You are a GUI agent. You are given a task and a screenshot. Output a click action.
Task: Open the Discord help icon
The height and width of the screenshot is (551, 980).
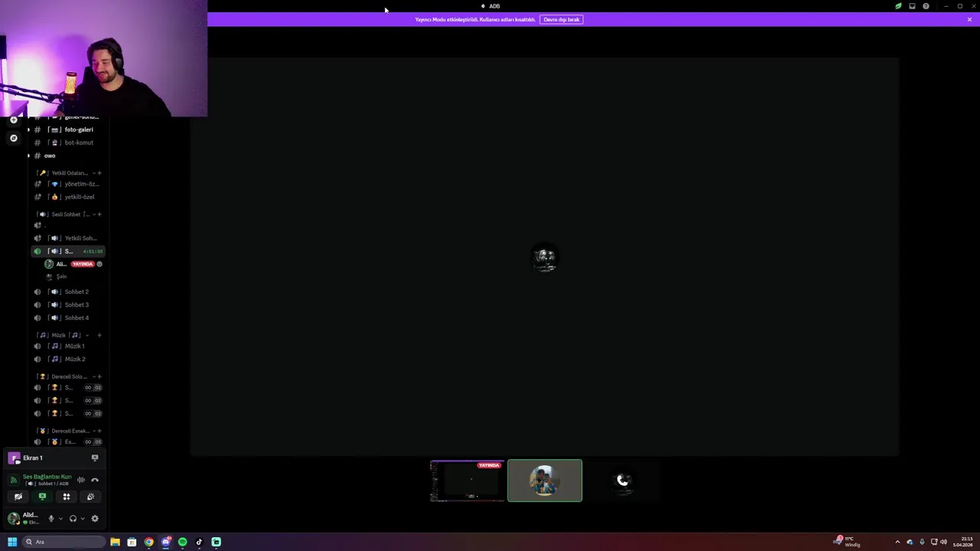(926, 6)
